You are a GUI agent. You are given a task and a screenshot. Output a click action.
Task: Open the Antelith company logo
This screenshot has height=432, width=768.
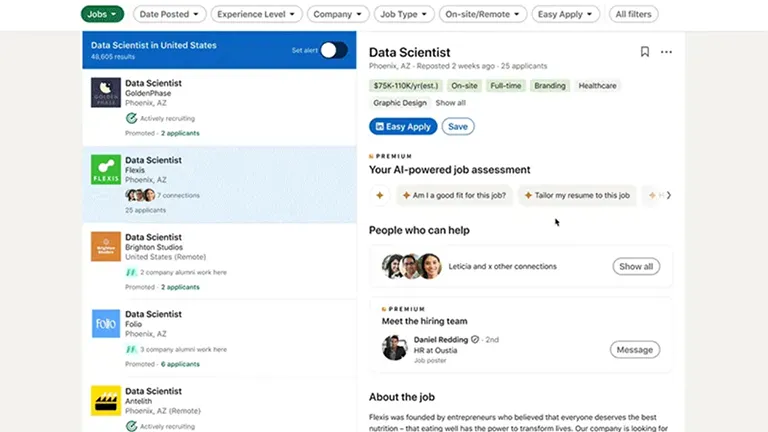[x=106, y=401]
